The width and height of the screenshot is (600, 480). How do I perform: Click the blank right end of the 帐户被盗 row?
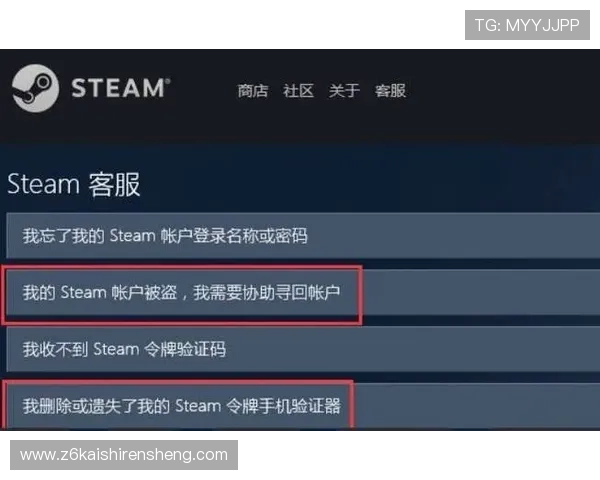pos(481,293)
